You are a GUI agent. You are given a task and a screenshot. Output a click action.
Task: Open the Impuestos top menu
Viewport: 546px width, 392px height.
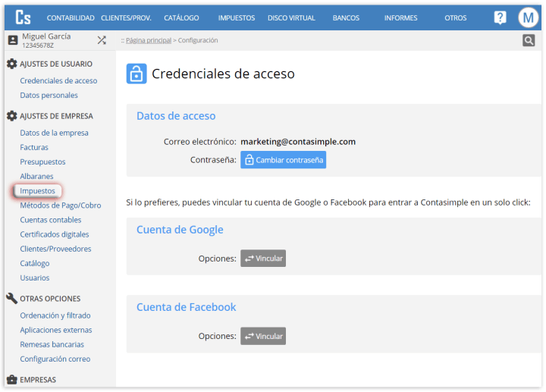click(237, 17)
